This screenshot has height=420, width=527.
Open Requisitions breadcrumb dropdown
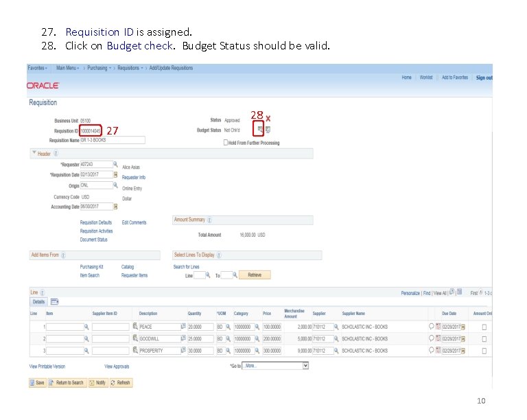[x=130, y=68]
